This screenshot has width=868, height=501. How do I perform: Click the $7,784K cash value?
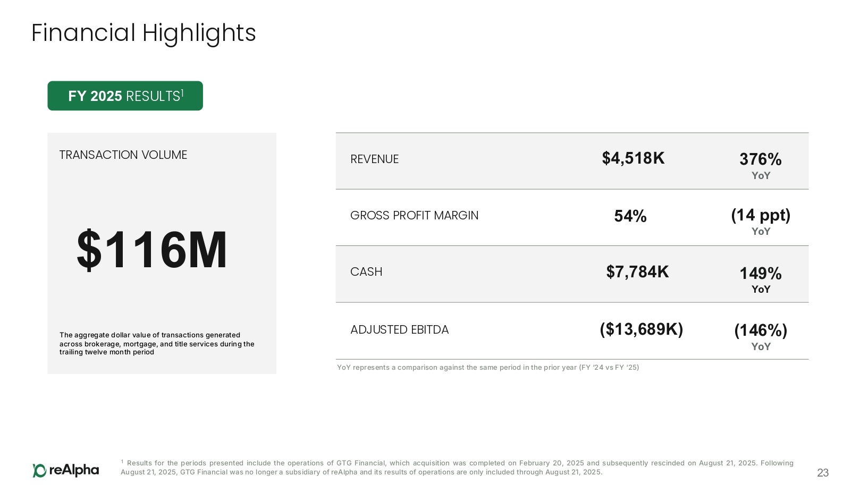[637, 272]
